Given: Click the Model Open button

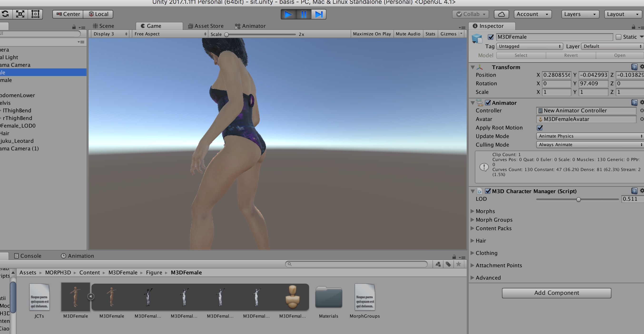Looking at the screenshot, I should point(620,55).
